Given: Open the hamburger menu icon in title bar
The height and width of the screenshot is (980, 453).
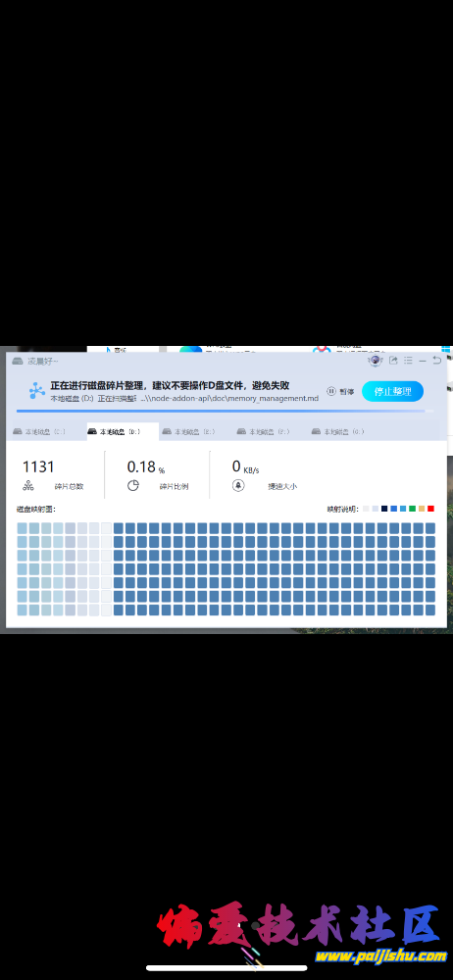Looking at the screenshot, I should tap(408, 361).
